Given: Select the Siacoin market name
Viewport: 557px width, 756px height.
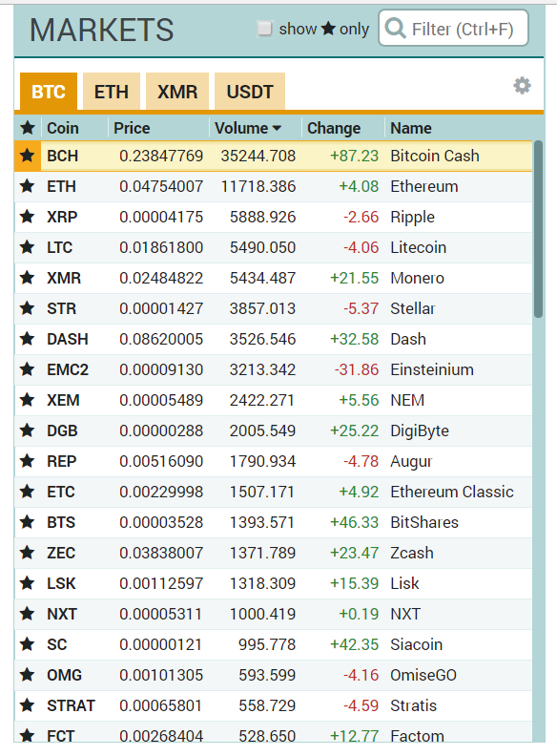Looking at the screenshot, I should pyautogui.click(x=416, y=644).
